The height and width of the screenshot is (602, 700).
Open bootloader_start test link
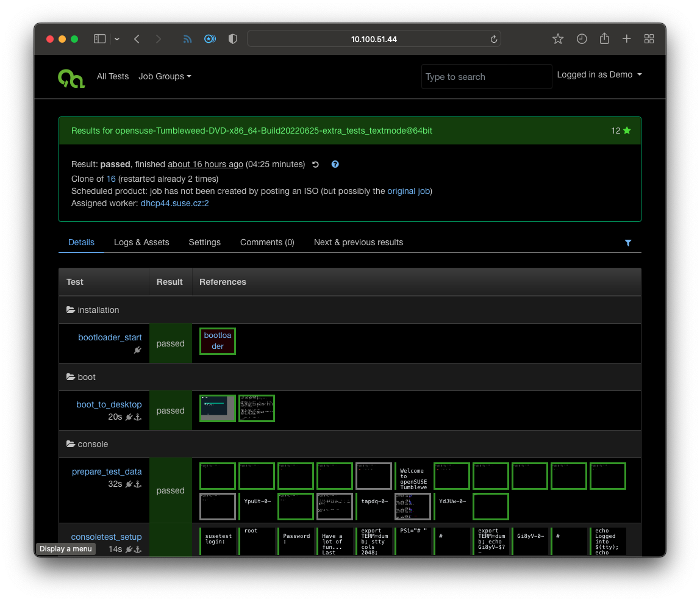click(x=110, y=338)
